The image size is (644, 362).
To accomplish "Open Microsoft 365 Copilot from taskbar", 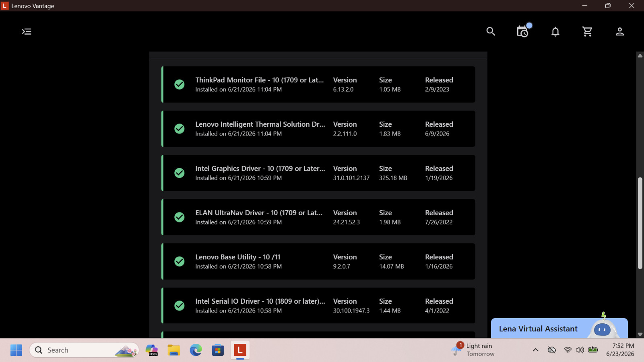I will coord(152,350).
